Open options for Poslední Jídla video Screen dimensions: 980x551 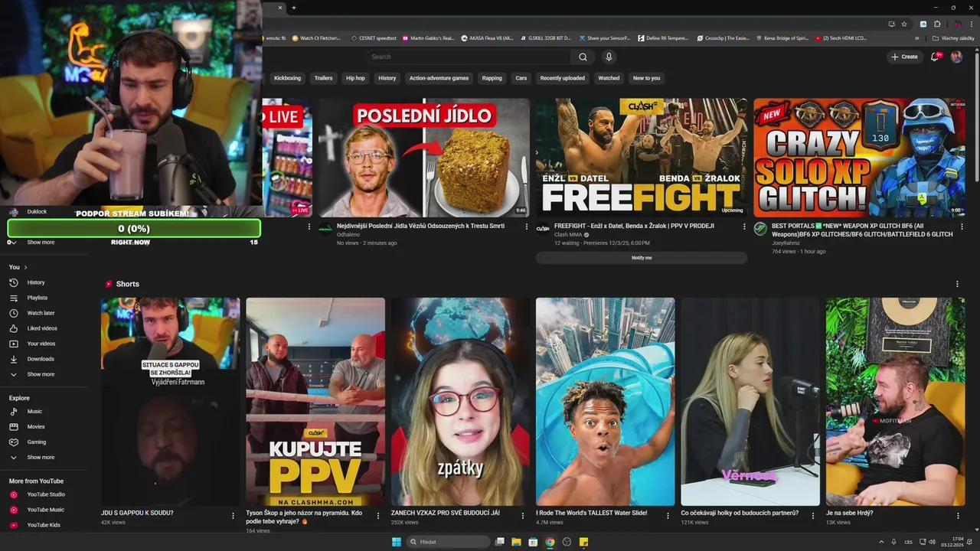(x=527, y=227)
